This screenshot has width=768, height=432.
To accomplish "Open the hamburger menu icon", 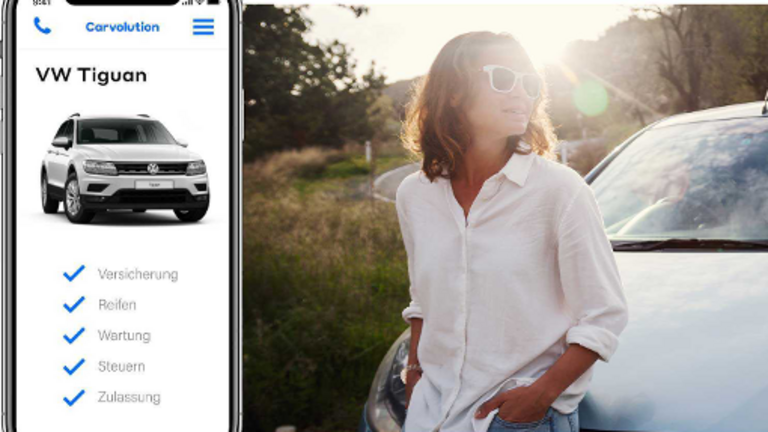I will click(203, 27).
